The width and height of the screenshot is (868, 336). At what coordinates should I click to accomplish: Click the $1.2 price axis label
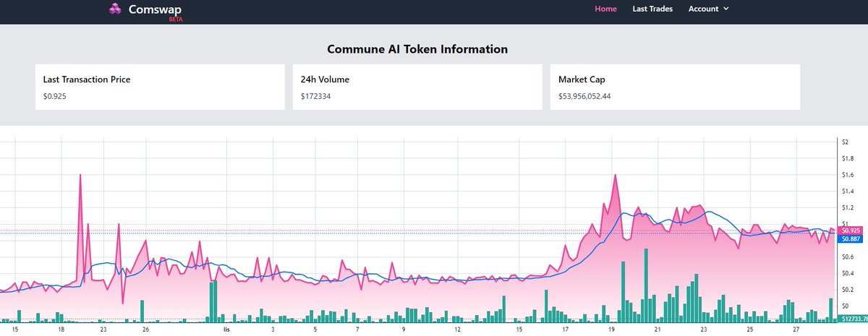[x=847, y=207]
